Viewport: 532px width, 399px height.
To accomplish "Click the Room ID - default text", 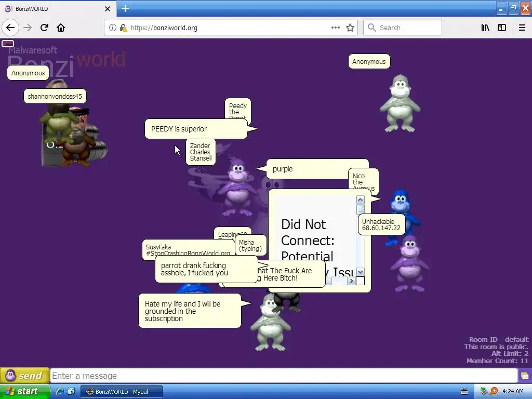I will pyautogui.click(x=499, y=339).
